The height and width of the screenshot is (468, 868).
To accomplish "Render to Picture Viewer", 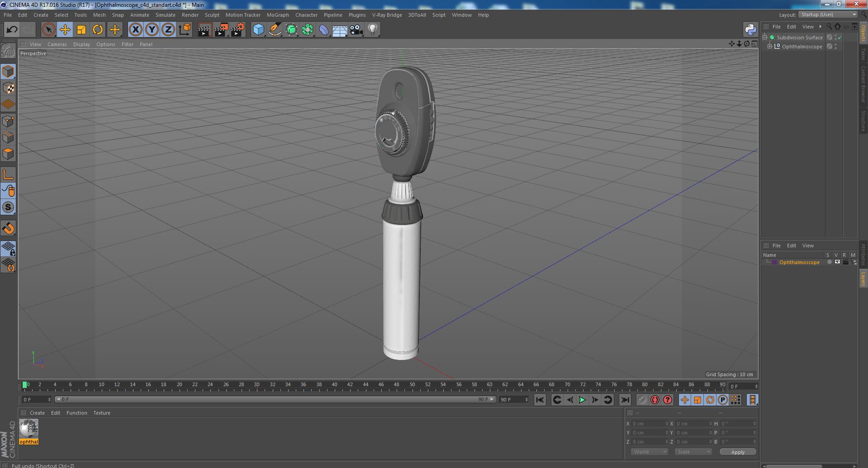I will tap(221, 30).
